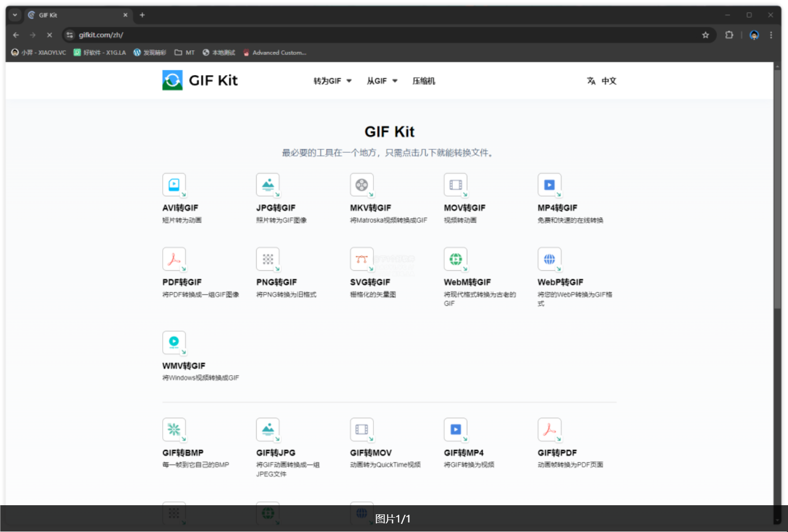Click the WebP转GIF title link
The image size is (788, 532).
coord(561,282)
